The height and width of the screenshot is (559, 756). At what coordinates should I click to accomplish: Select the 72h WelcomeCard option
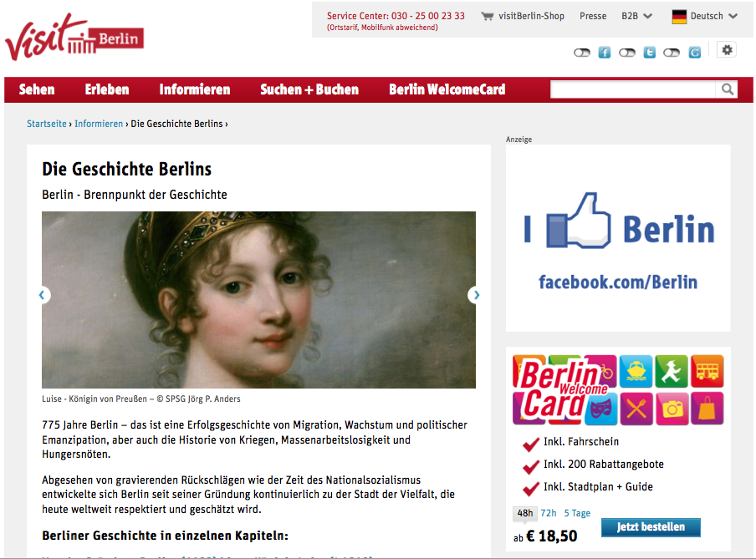[549, 513]
